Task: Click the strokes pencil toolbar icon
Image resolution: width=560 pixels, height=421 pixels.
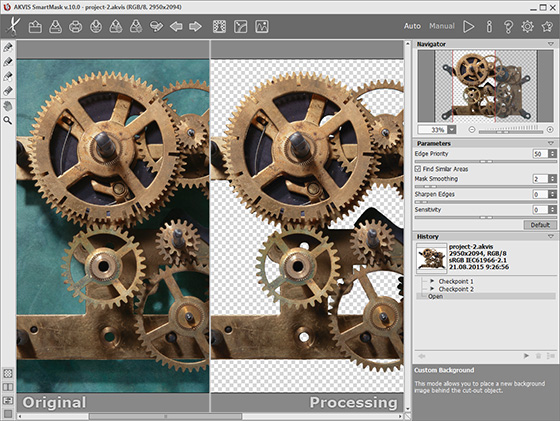Action: [156, 26]
